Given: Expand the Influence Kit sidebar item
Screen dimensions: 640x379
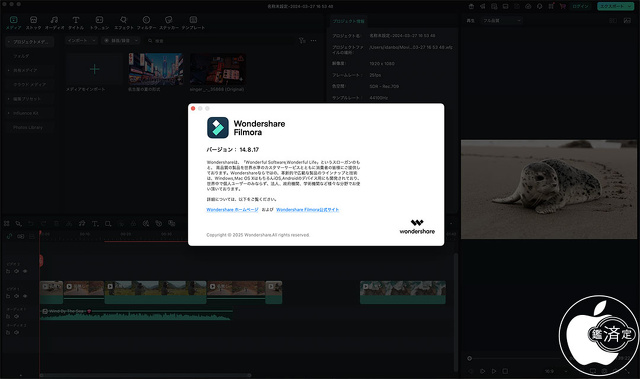Looking at the screenshot, I should [9, 113].
